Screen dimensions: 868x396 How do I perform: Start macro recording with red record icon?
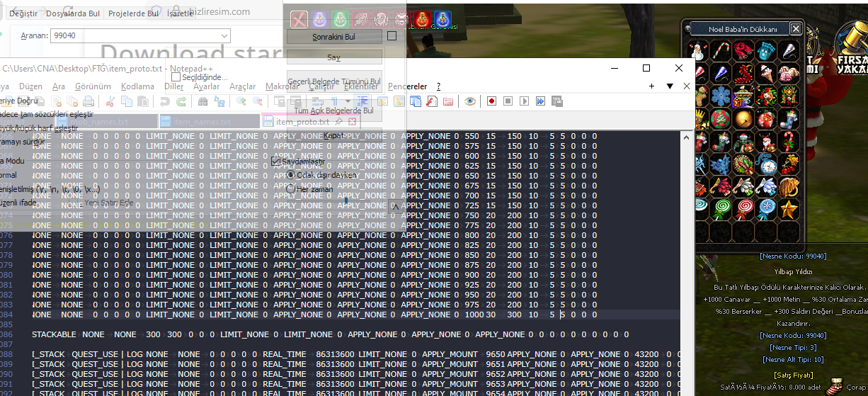coord(491,101)
